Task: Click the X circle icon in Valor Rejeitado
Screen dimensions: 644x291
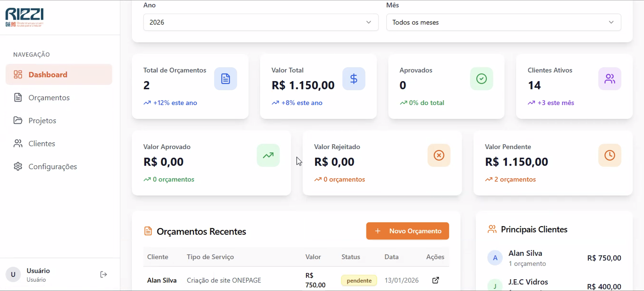Action: pos(439,155)
